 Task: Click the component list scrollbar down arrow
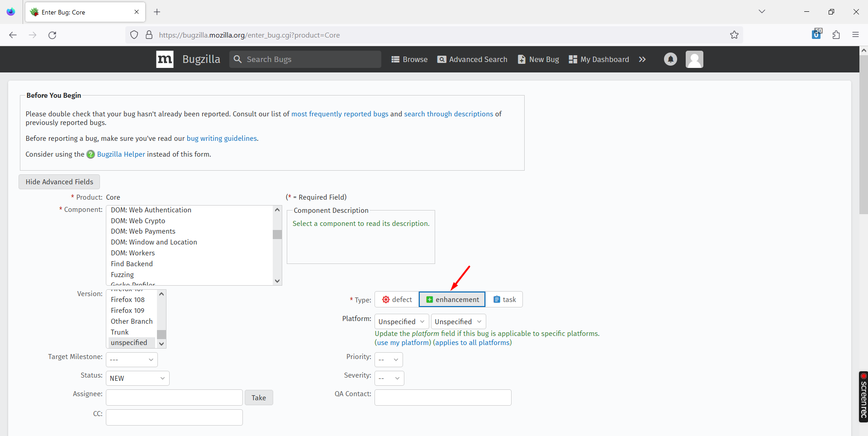[x=277, y=281]
